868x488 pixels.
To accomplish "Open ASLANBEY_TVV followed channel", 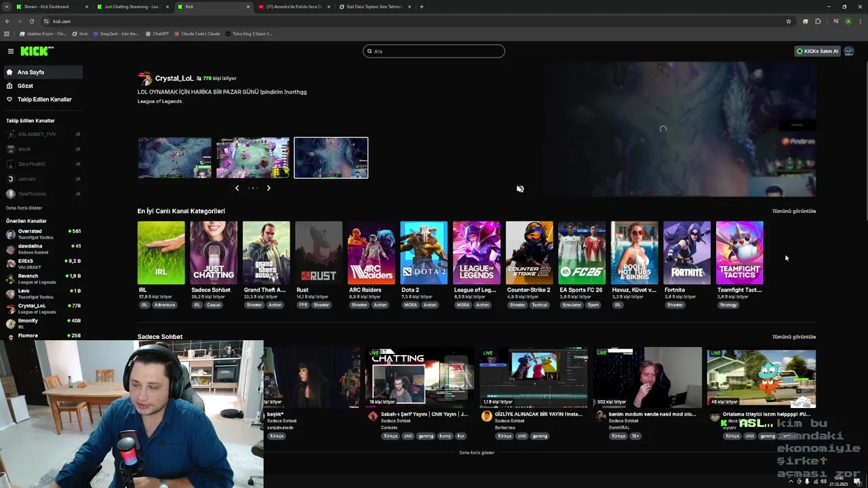I will coord(42,134).
